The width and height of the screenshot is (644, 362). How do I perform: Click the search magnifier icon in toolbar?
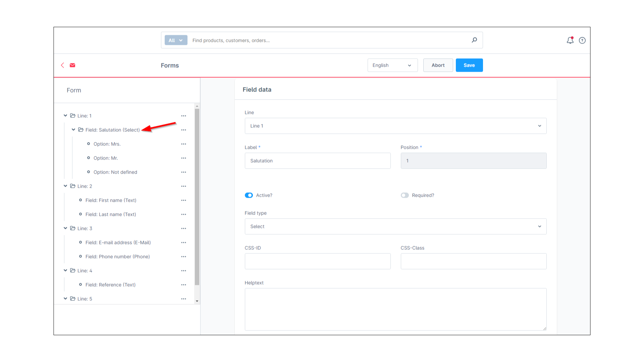click(474, 40)
